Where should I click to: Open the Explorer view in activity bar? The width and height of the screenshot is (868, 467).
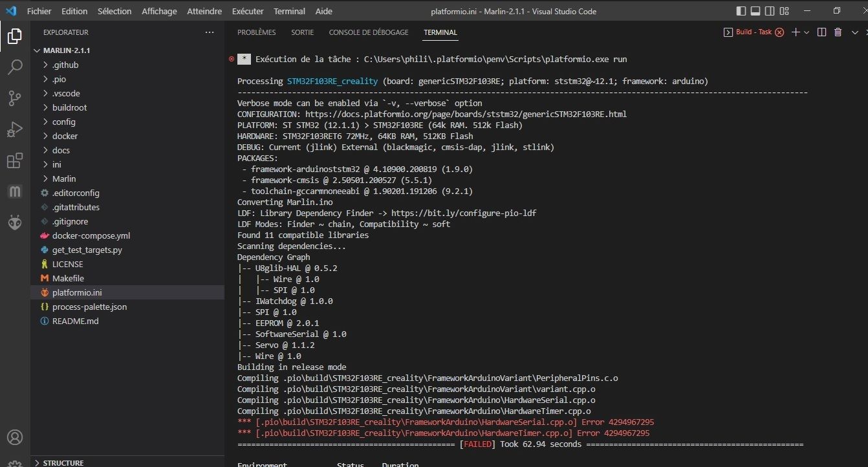click(14, 36)
